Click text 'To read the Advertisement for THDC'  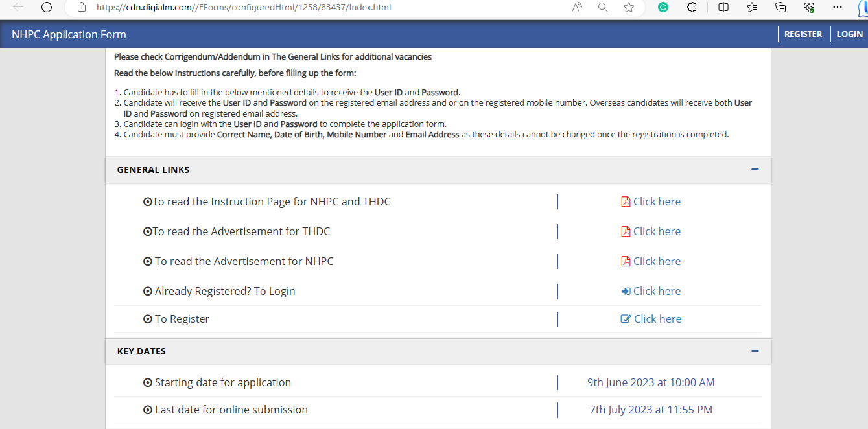[241, 231]
